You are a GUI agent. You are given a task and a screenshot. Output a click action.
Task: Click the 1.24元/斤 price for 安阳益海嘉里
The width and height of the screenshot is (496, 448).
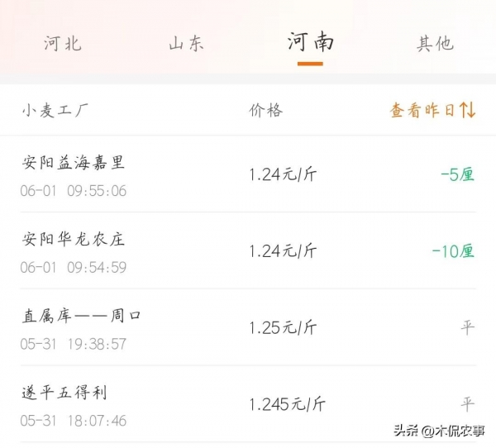[x=283, y=174]
